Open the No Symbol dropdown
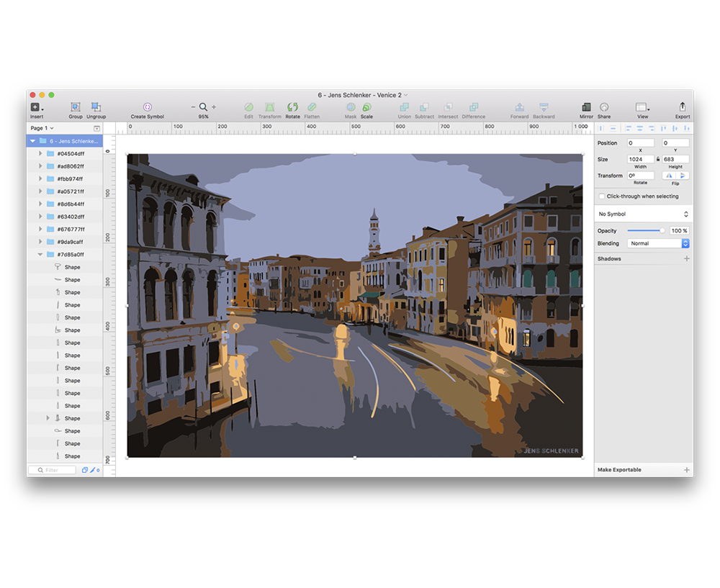Image resolution: width=720 pixels, height=588 pixels. pos(643,214)
